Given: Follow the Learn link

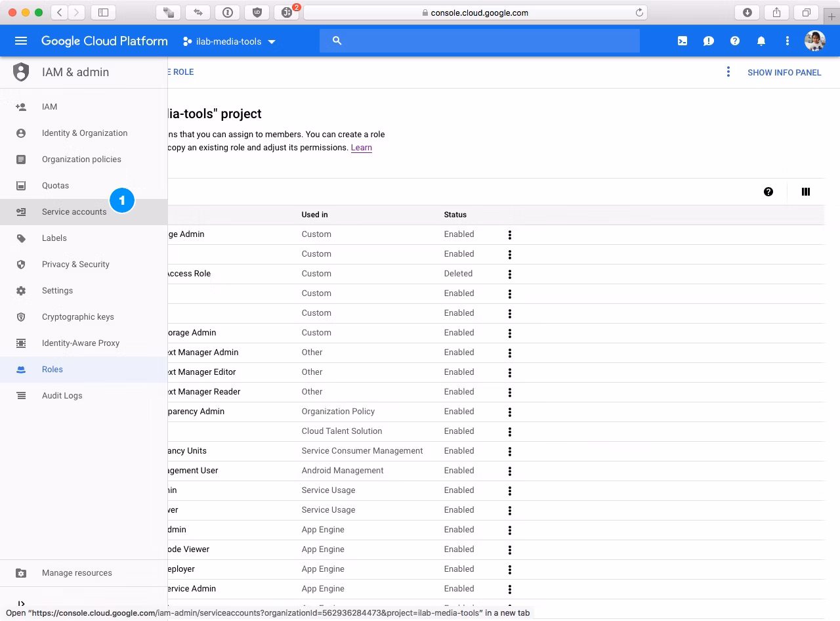Looking at the screenshot, I should 362,148.
